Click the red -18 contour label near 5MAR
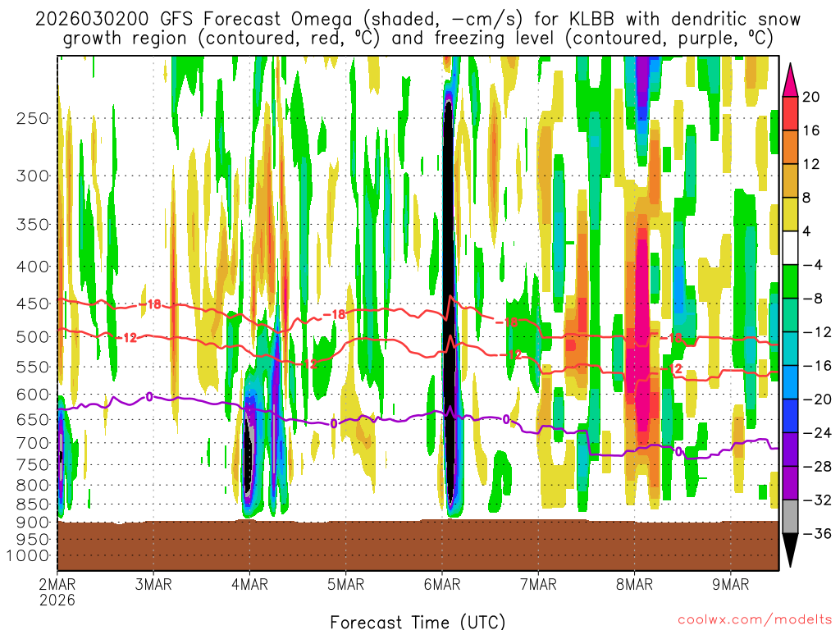This screenshot has height=630, width=840. tap(336, 314)
